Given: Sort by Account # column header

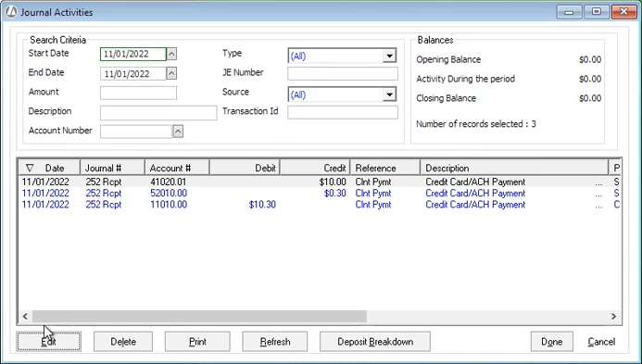Looking at the screenshot, I should 177,168.
